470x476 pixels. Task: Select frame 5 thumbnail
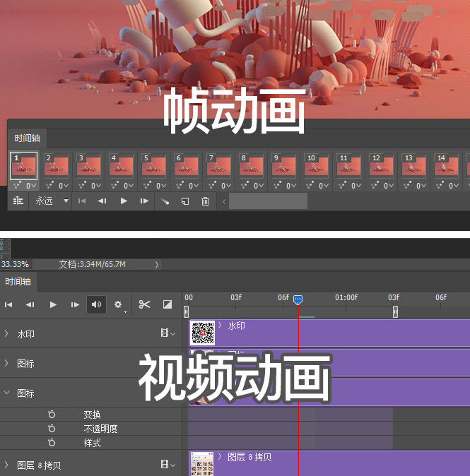(154, 166)
